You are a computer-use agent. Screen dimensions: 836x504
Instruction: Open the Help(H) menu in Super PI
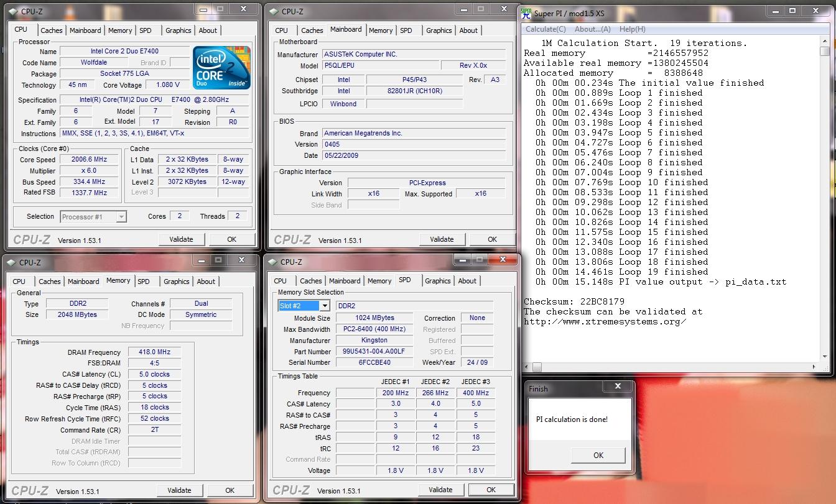(633, 29)
